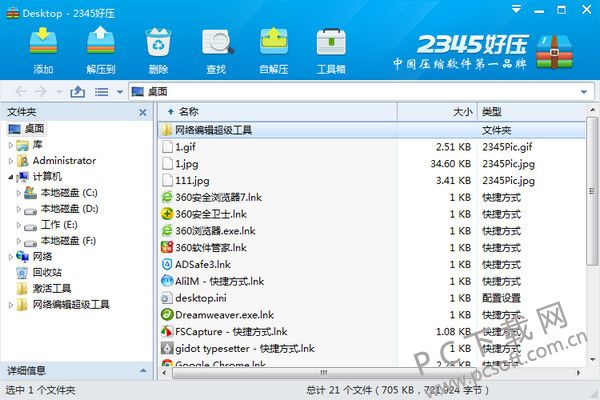This screenshot has height=400, width=600.
Task: Click the 自解压 (Self-extract) icon
Action: click(274, 41)
